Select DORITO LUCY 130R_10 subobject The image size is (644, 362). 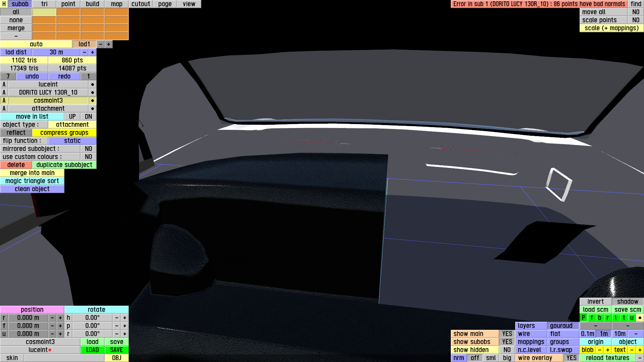[48, 93]
